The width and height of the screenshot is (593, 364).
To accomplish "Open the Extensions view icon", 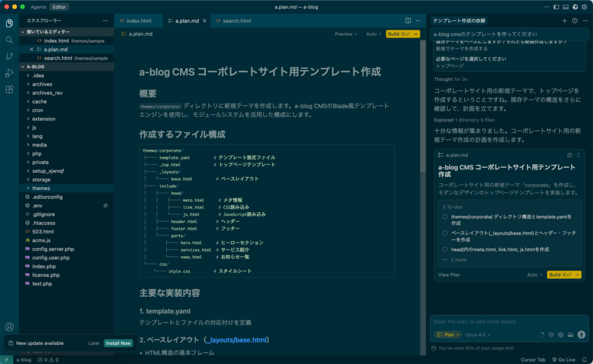I will coord(9,89).
